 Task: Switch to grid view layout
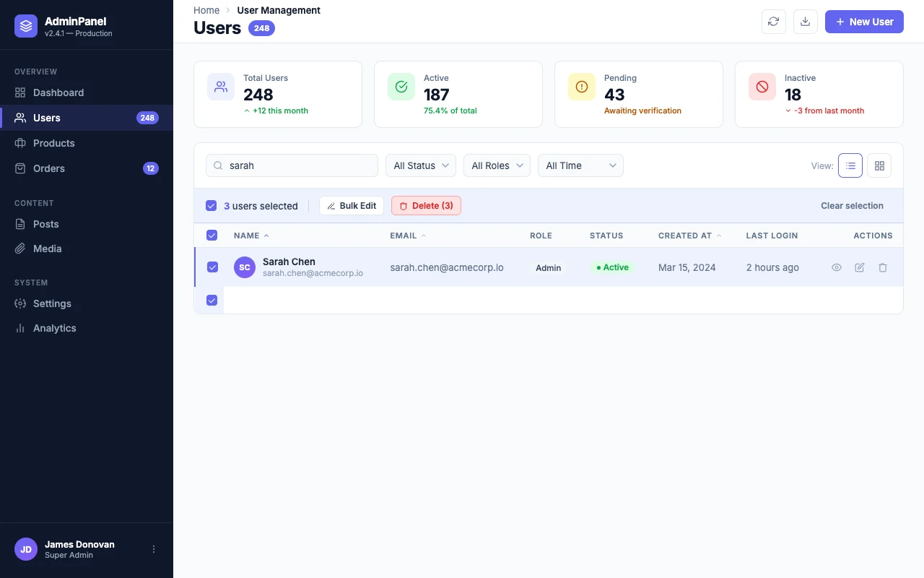click(x=879, y=165)
